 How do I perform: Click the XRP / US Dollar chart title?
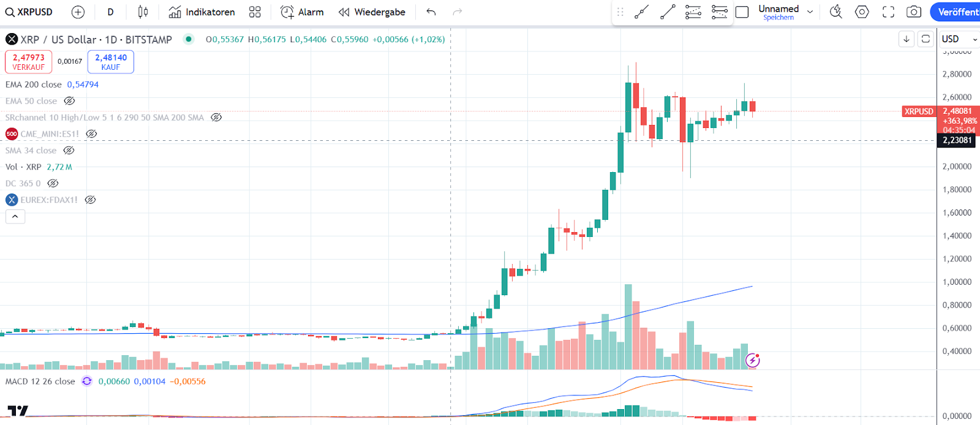click(x=96, y=40)
